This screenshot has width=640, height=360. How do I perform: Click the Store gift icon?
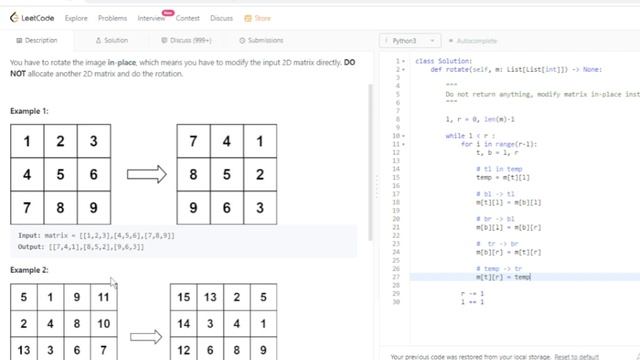248,18
